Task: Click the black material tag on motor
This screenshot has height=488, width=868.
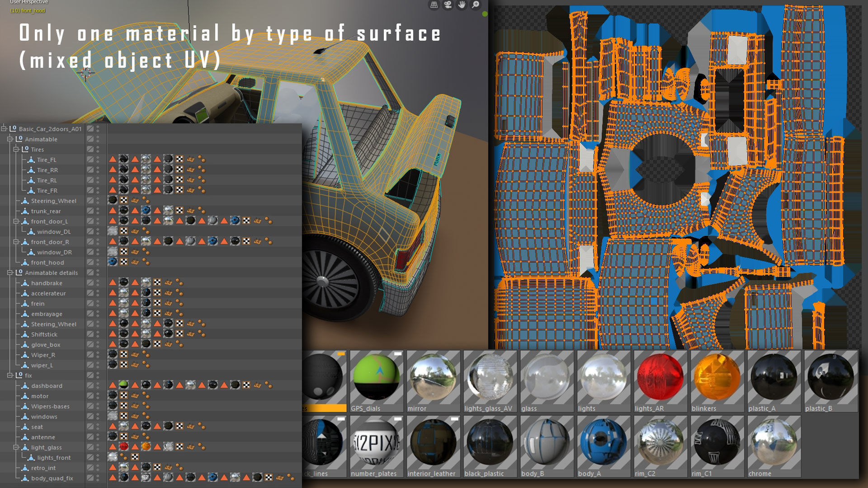Action: tap(113, 395)
